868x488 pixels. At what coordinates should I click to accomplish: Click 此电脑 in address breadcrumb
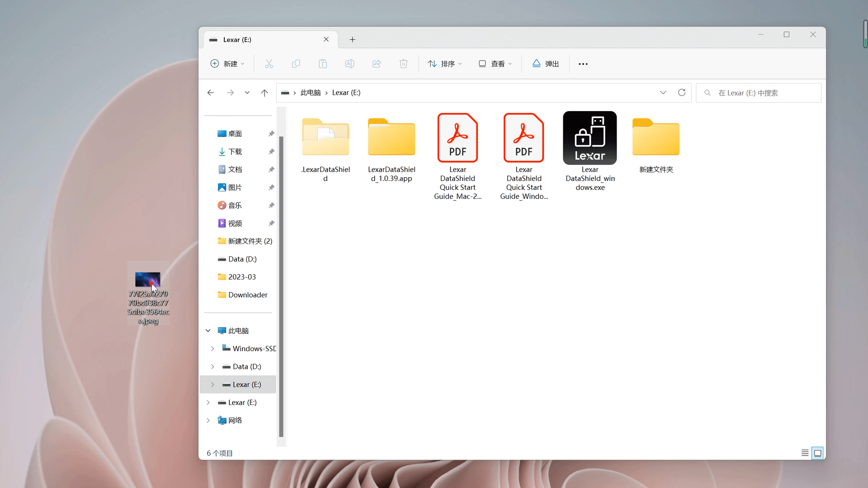point(311,93)
